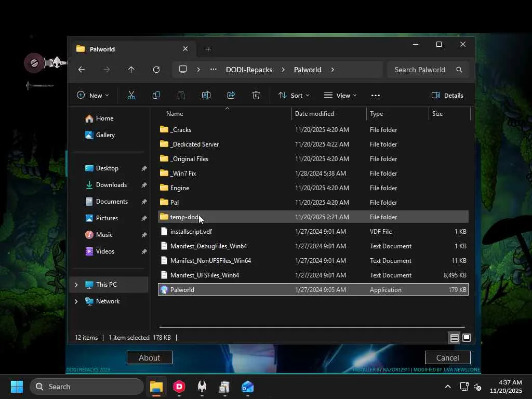Click the Cut scissors icon
This screenshot has height=399, width=532.
[x=131, y=95]
